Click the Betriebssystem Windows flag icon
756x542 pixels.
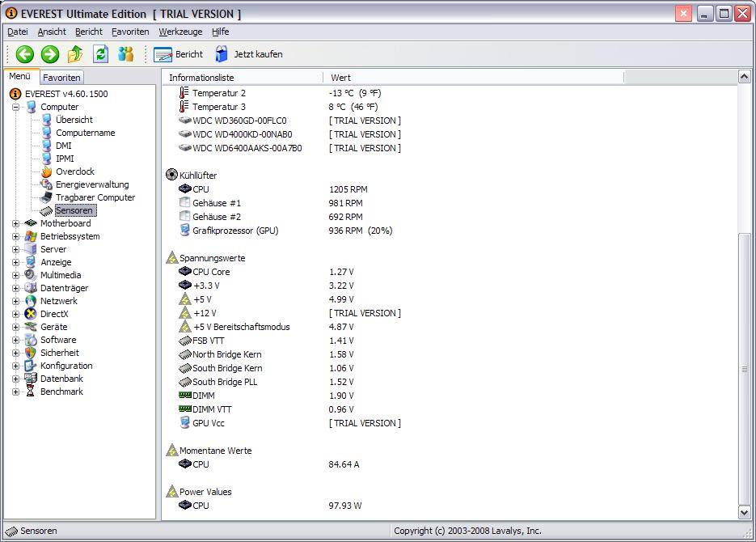coord(31,236)
